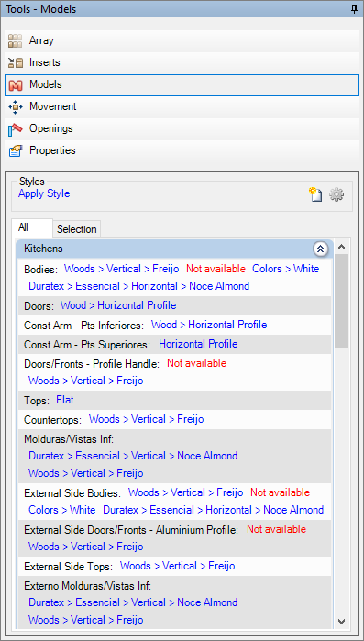Select the Models tools entry
Image resolution: width=364 pixels, height=641 pixels.
coord(182,85)
